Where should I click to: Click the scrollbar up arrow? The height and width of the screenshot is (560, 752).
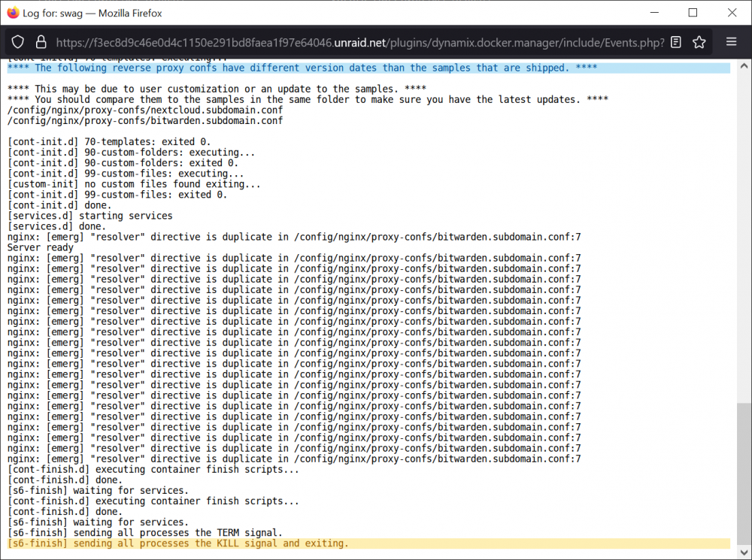(x=744, y=66)
